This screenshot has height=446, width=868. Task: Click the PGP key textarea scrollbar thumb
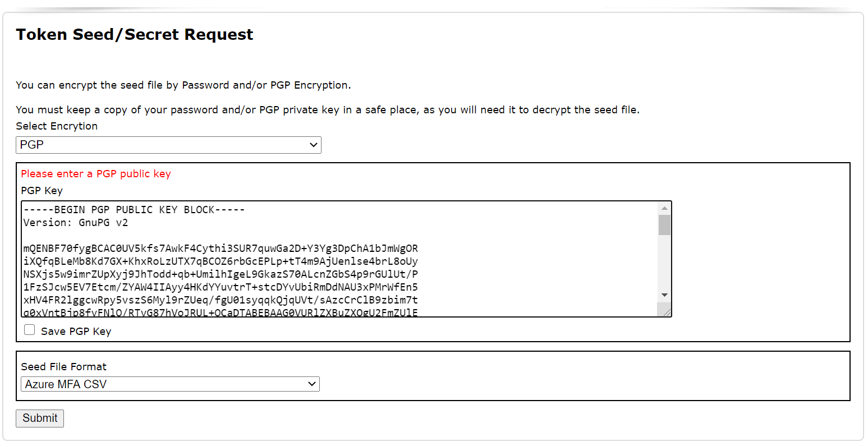(664, 224)
